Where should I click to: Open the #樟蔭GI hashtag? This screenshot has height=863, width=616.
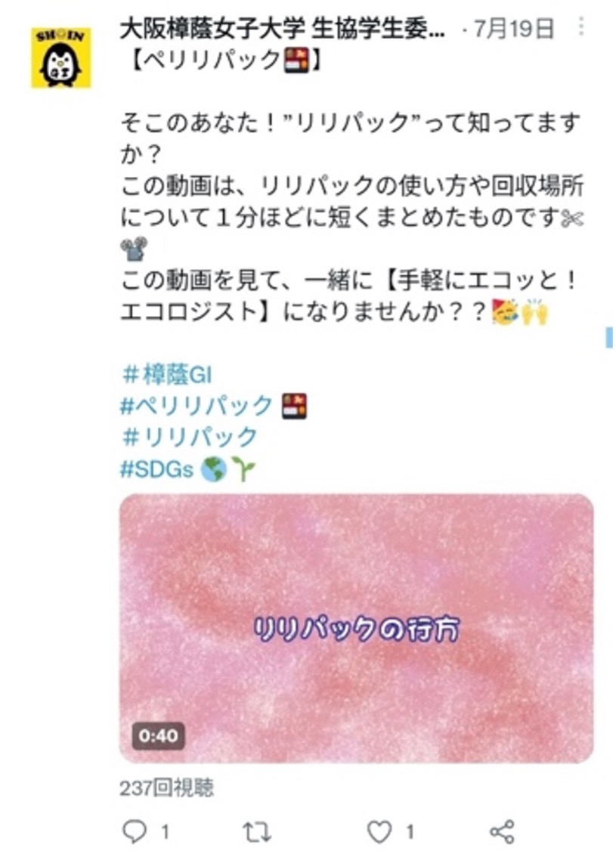[x=166, y=376]
